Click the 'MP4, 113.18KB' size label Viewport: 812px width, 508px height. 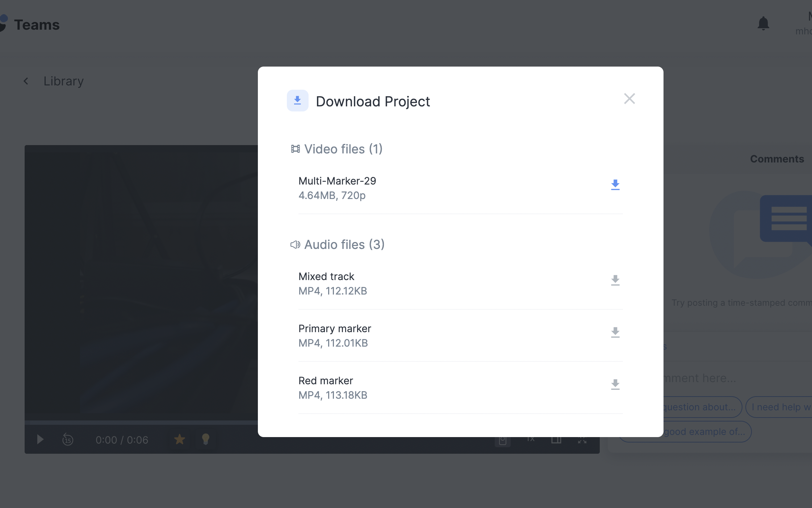pos(333,395)
